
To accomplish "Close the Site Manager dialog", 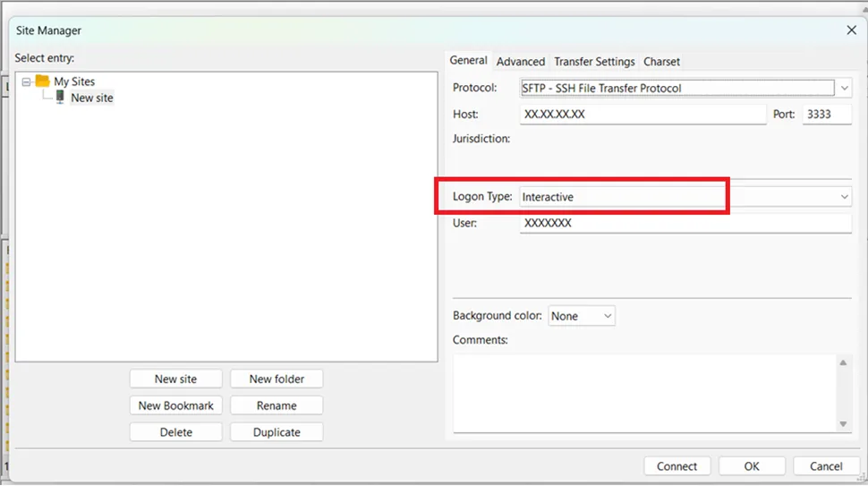I will (851, 30).
